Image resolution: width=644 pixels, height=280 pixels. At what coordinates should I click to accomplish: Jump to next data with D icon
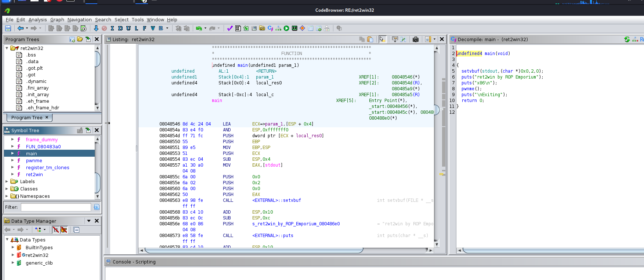120,28
